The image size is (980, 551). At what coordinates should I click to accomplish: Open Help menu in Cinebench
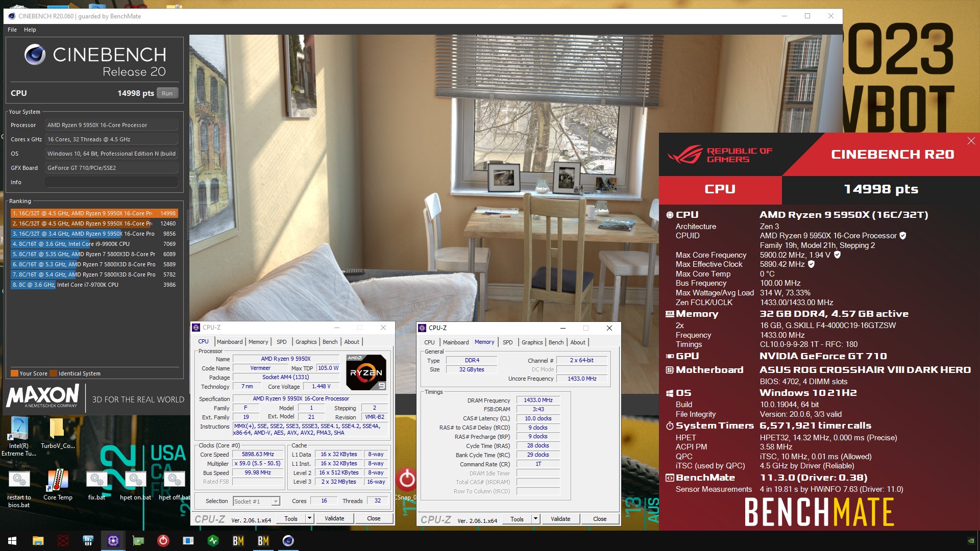30,30
